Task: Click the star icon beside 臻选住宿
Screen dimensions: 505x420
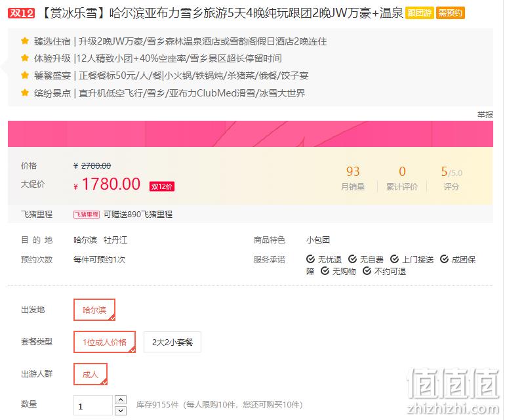Action: 25,41
